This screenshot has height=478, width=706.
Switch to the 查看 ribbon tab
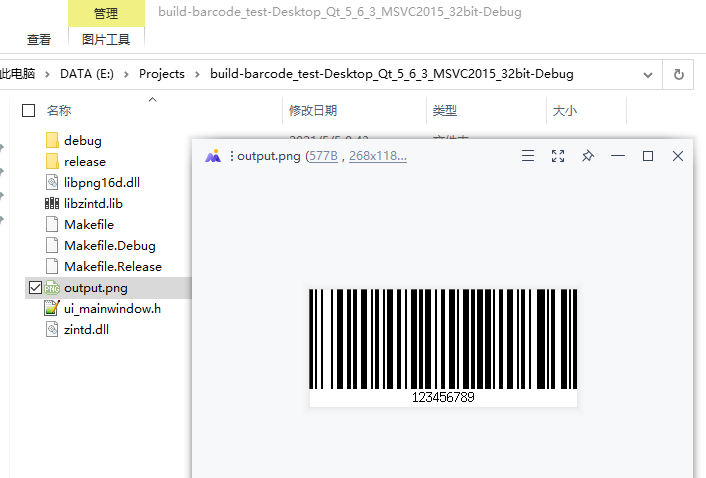[39, 40]
